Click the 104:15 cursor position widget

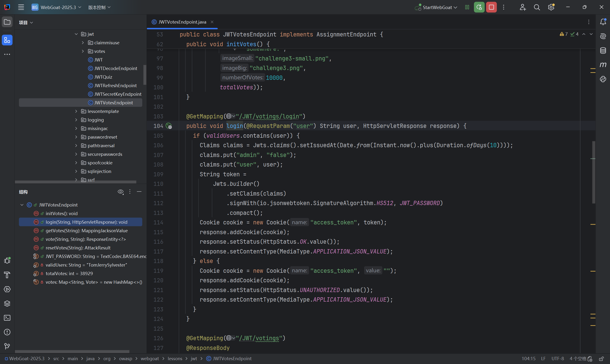pos(528,359)
